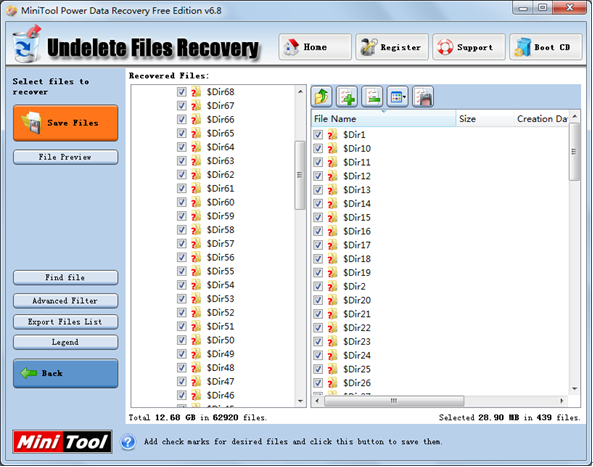Uncheck $Dir50 in the tree
The height and width of the screenshot is (467, 593).
182,340
